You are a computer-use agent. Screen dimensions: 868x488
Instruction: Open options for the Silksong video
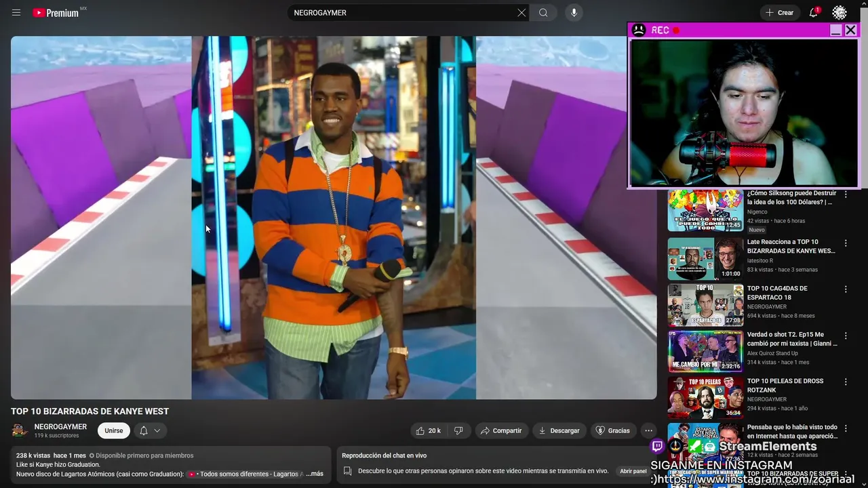coord(846,195)
